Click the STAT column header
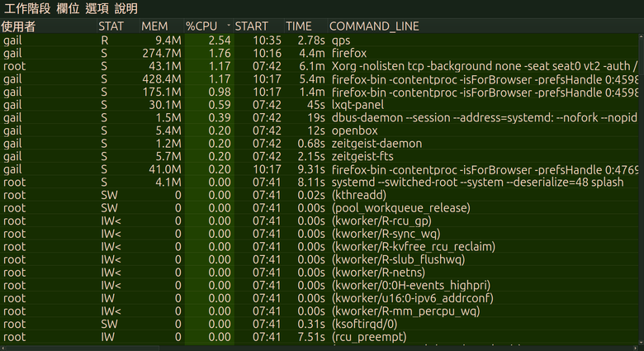This screenshot has width=644, height=351. tap(111, 26)
